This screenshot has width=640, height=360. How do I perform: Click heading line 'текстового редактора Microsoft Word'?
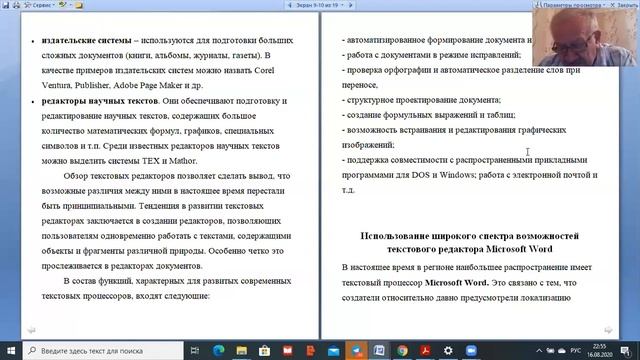[x=470, y=249]
